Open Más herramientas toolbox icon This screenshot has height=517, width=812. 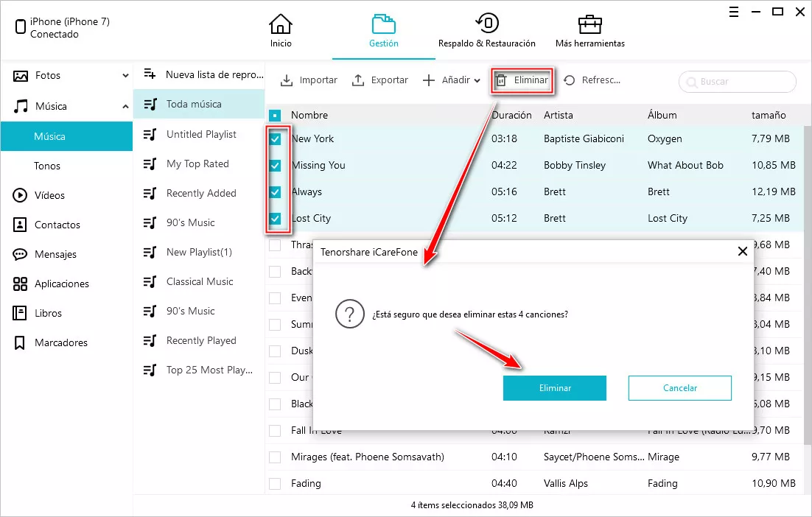pos(589,24)
